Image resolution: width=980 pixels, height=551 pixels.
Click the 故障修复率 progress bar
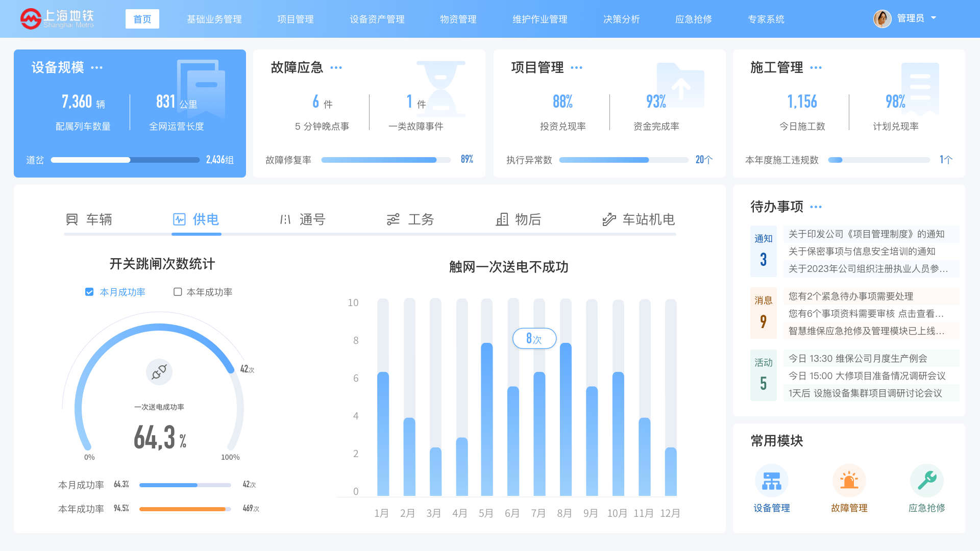386,160
